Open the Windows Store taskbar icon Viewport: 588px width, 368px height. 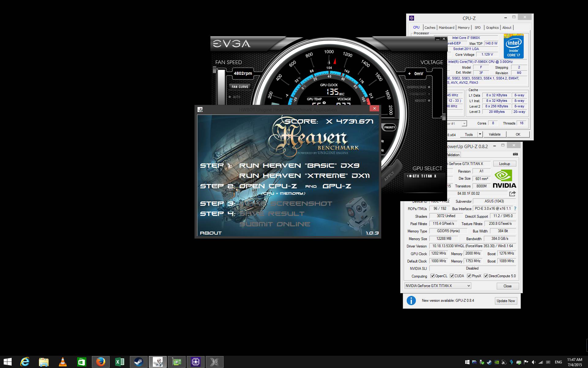pos(81,362)
